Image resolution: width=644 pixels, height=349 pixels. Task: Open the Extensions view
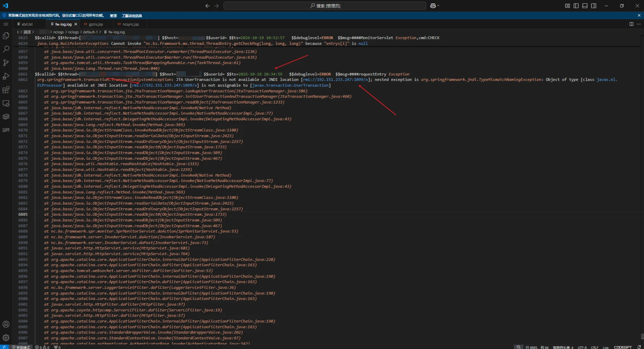pos(6,90)
